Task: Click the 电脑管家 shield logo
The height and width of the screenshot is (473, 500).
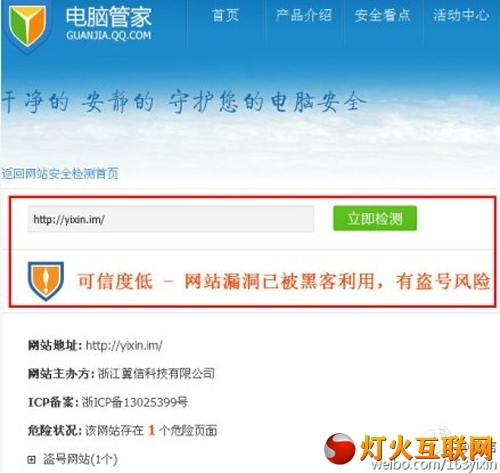Action: pyautogui.click(x=28, y=26)
